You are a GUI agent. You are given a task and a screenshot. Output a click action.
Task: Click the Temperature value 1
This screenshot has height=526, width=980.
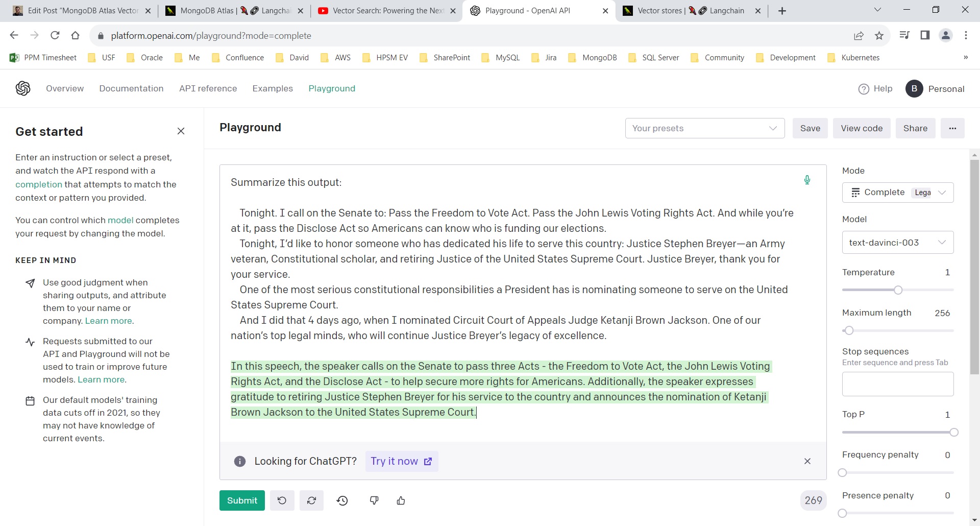coord(947,272)
